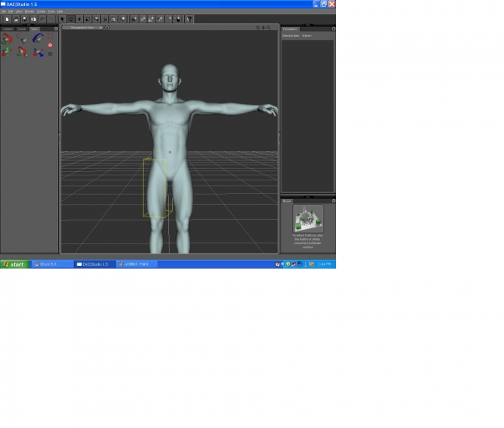Click the red dashed frame-selection icon
The image size is (504, 428).
point(50,36)
